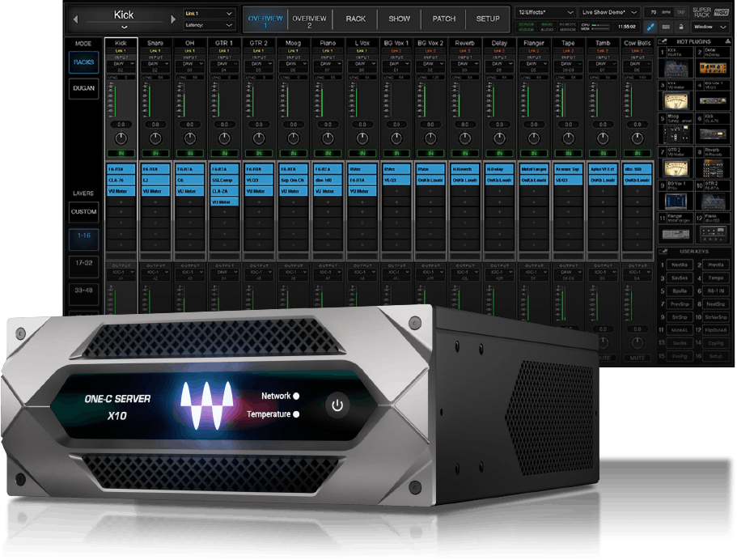The width and height of the screenshot is (737, 560).
Task: Select the 1-16 layer
Action: 83,239
